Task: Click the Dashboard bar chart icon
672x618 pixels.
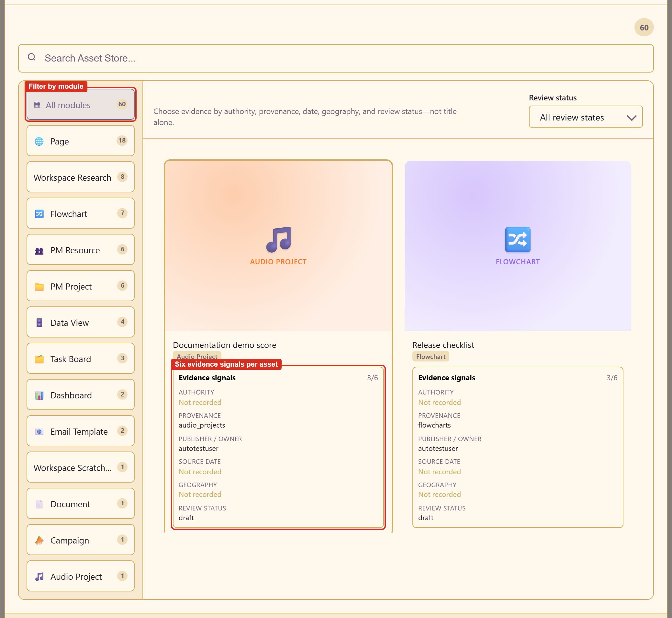Action: tap(39, 395)
